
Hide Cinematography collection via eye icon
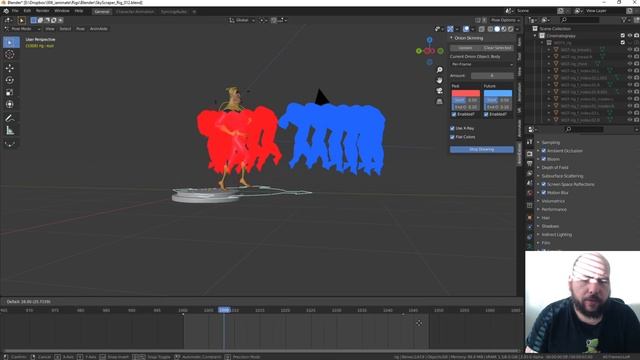[629, 36]
